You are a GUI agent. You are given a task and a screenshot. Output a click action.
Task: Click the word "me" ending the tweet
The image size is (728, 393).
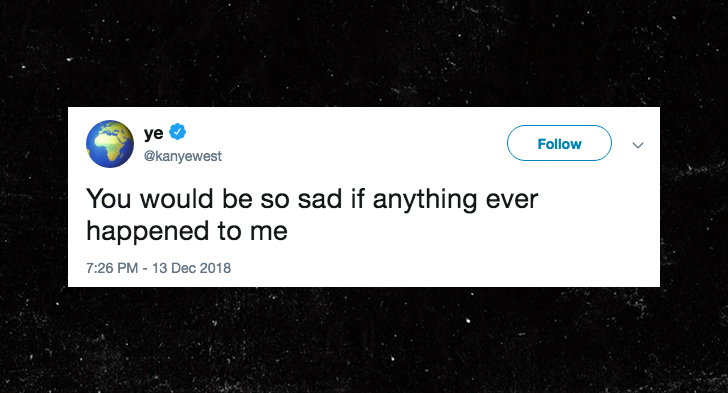pos(269,233)
